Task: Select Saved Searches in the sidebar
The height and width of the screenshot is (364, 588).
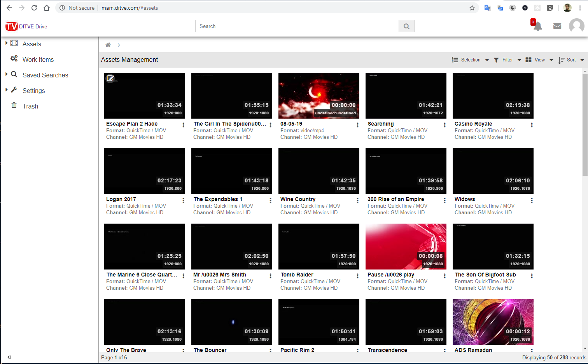Action: (45, 75)
